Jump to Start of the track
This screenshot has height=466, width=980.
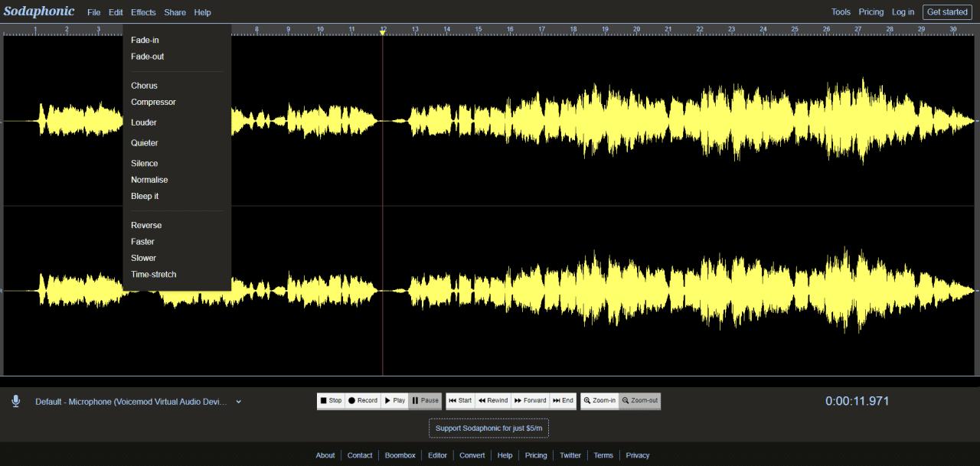click(x=460, y=400)
